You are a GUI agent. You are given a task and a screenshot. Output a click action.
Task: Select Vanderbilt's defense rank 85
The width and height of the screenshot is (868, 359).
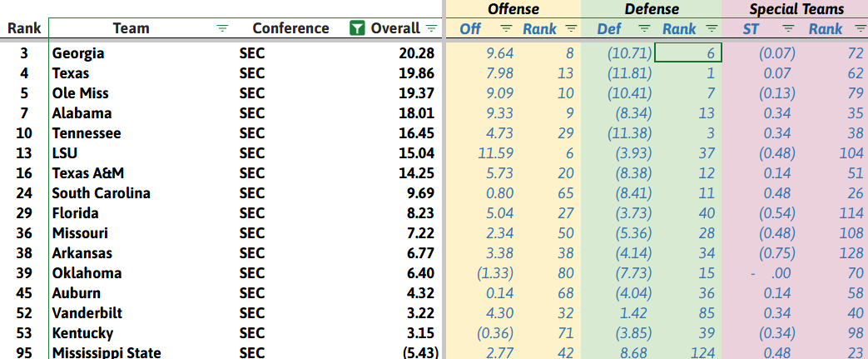click(x=707, y=313)
